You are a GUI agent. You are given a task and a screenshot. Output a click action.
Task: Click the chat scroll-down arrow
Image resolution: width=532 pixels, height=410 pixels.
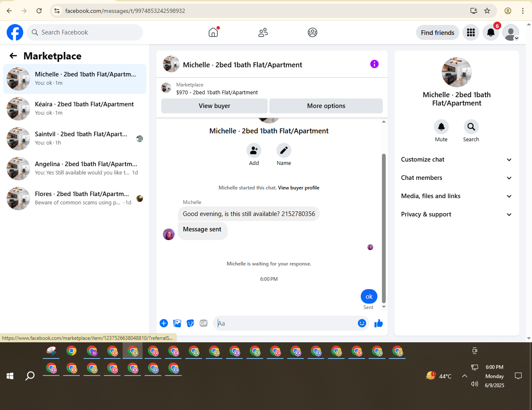tap(384, 307)
